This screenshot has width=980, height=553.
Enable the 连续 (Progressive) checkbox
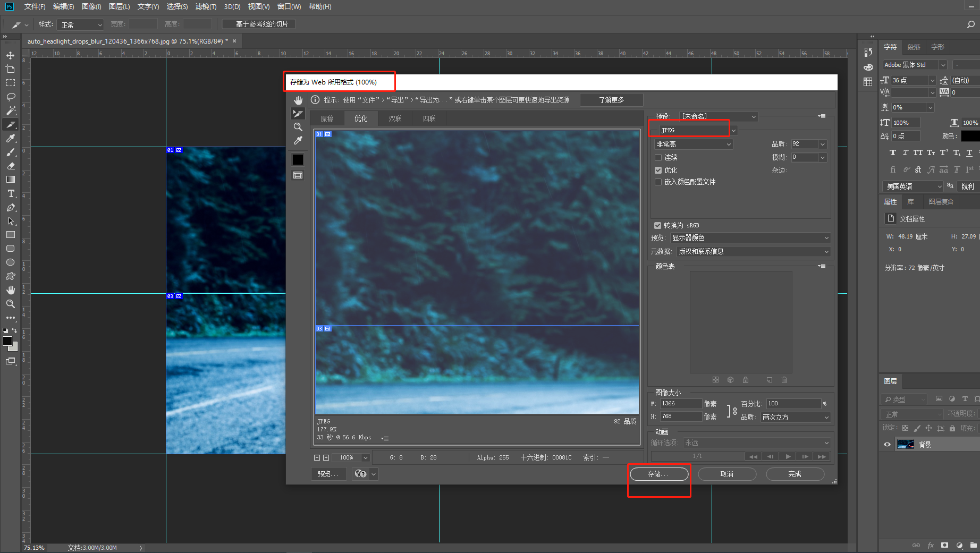tap(658, 158)
